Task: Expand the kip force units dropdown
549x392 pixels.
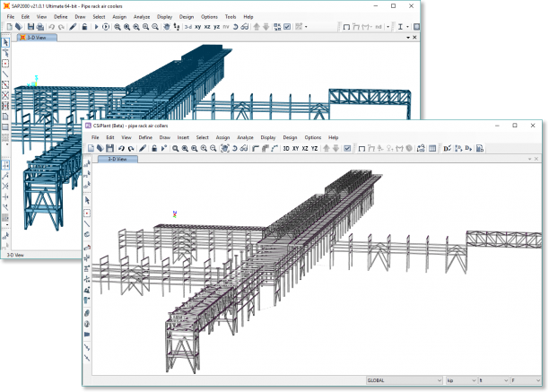Action: click(x=461, y=380)
